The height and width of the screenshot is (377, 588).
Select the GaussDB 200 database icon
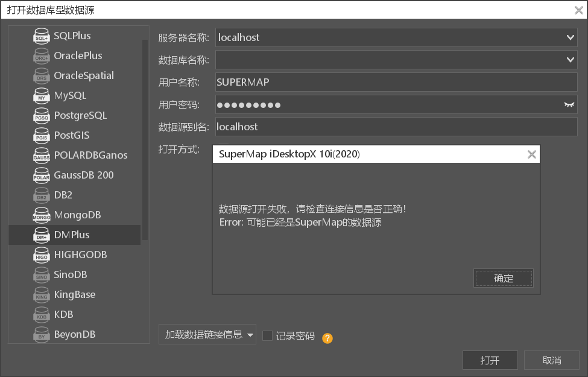coord(41,175)
